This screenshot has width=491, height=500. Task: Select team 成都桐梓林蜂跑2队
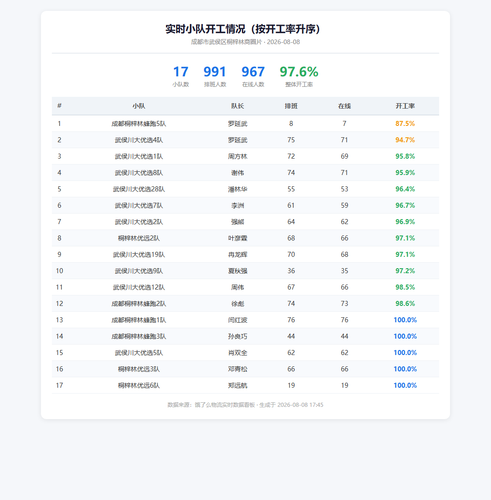point(139,303)
